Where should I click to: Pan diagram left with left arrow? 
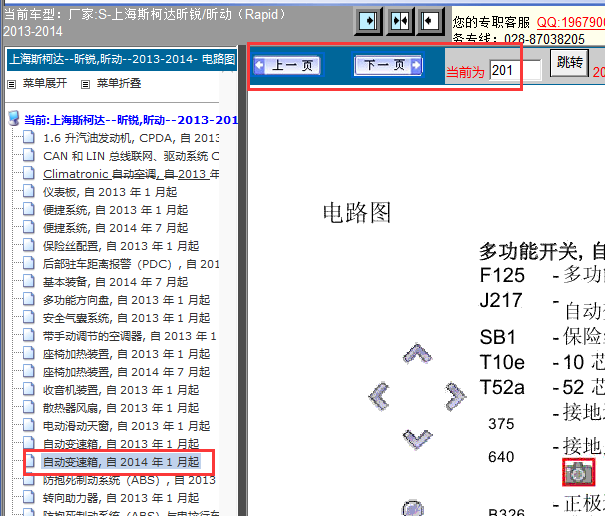[379, 396]
